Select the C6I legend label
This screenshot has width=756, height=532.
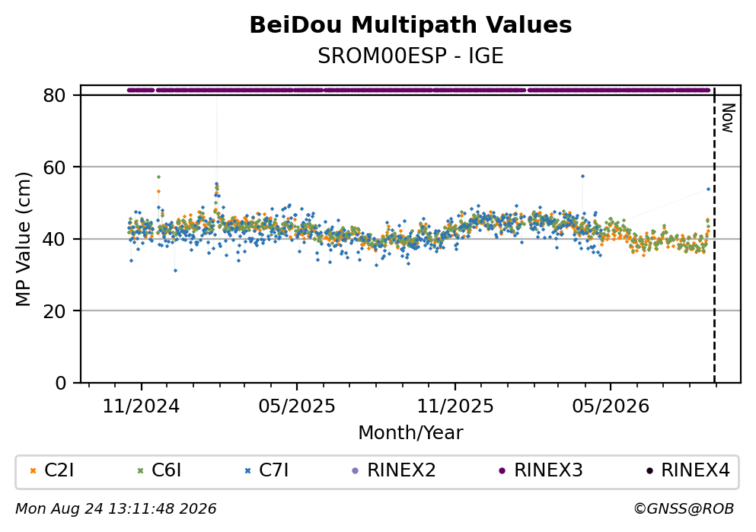(166, 470)
